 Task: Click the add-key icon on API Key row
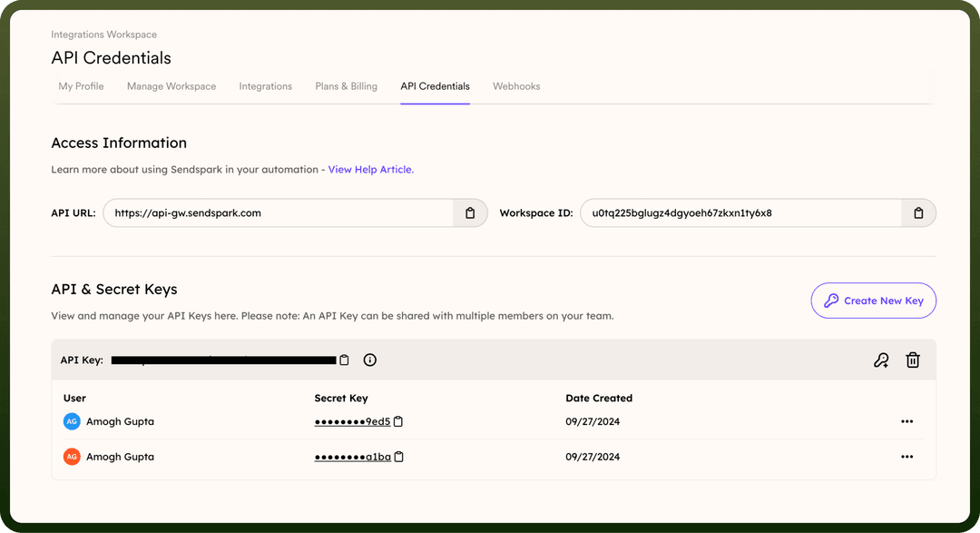click(x=881, y=360)
